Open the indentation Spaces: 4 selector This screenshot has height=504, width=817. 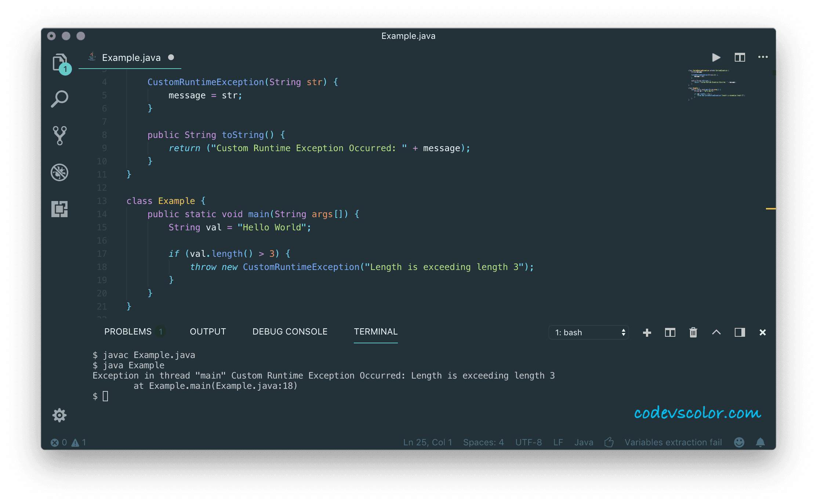click(x=483, y=442)
